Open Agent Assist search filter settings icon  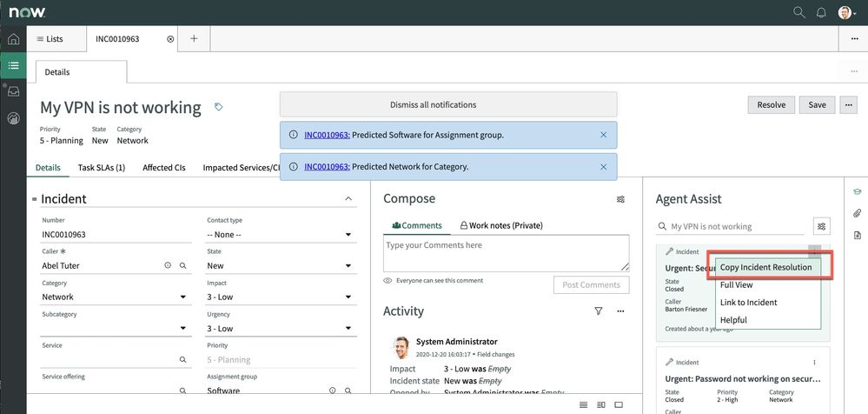tap(821, 226)
